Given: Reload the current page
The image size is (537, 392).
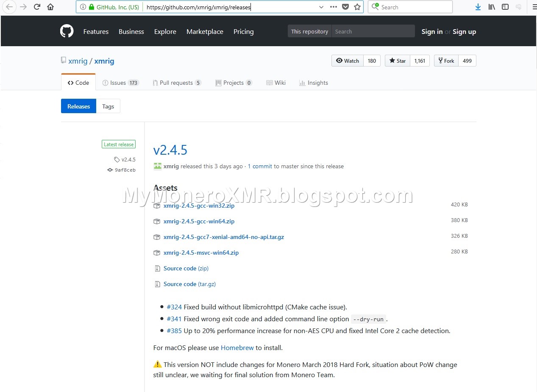Looking at the screenshot, I should [36, 7].
